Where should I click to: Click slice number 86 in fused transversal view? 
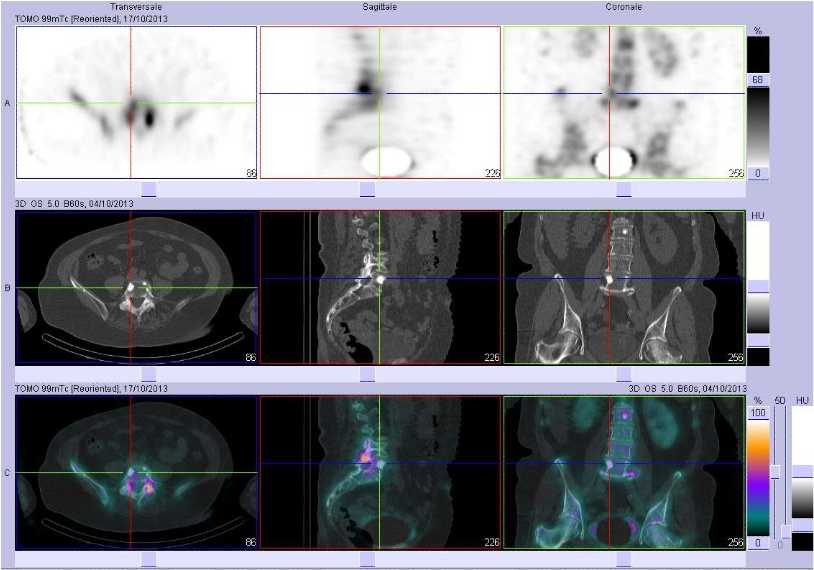tap(251, 542)
